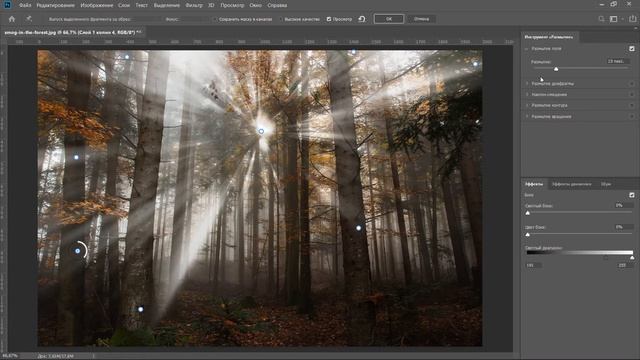Screen dimensions: 640x360
Task: Open the Фильтр menu
Action: click(194, 5)
